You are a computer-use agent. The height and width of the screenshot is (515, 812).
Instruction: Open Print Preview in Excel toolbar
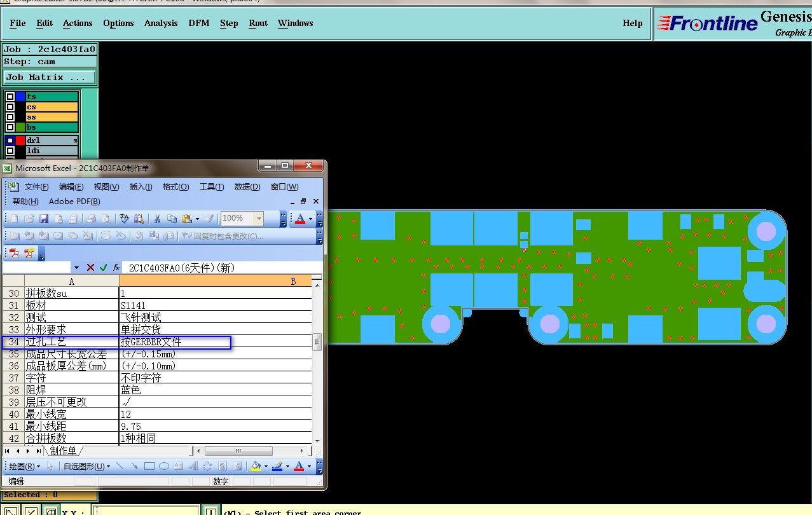coord(105,219)
